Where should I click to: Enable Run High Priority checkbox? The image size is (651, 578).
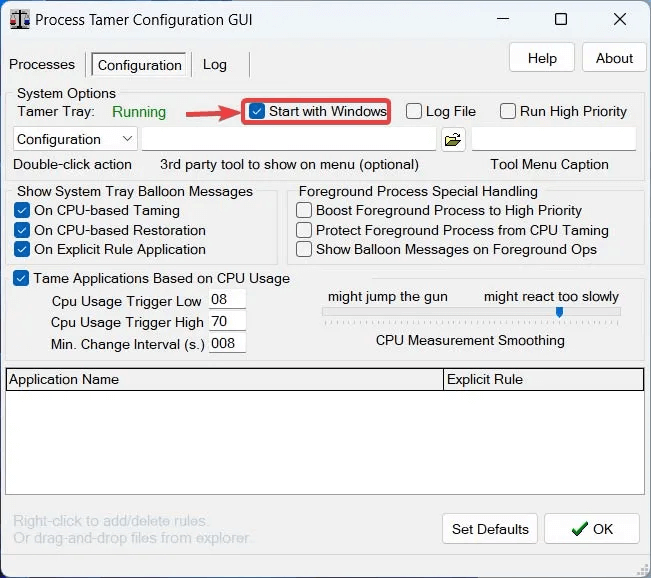pyautogui.click(x=508, y=111)
